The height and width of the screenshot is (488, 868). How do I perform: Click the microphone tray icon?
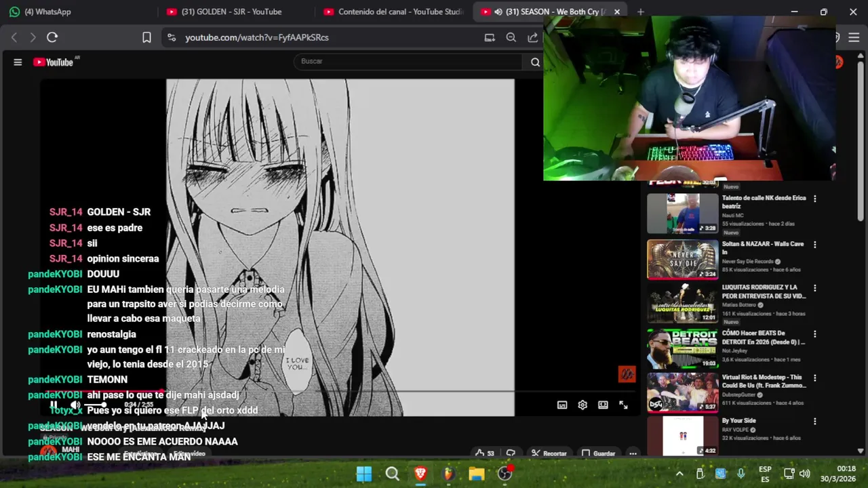pyautogui.click(x=741, y=474)
